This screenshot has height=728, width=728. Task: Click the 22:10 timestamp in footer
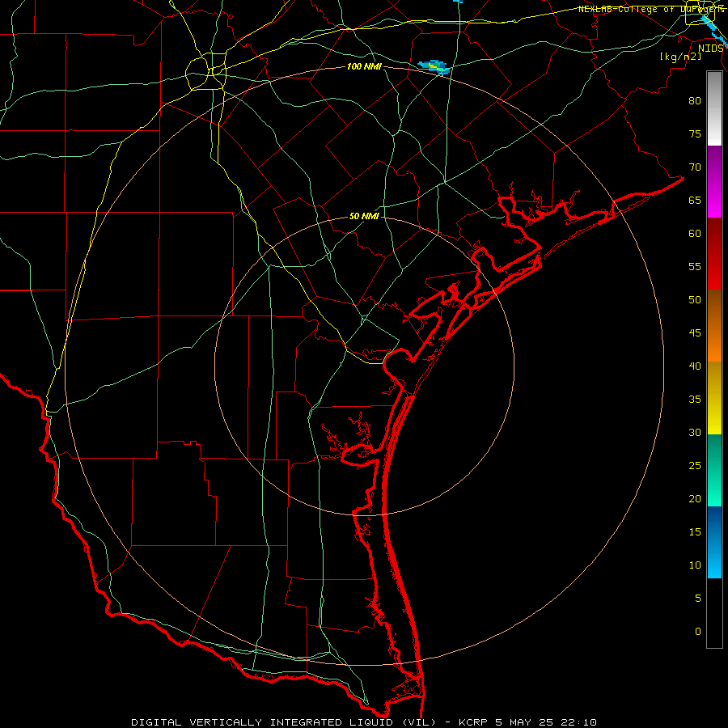tap(578, 722)
